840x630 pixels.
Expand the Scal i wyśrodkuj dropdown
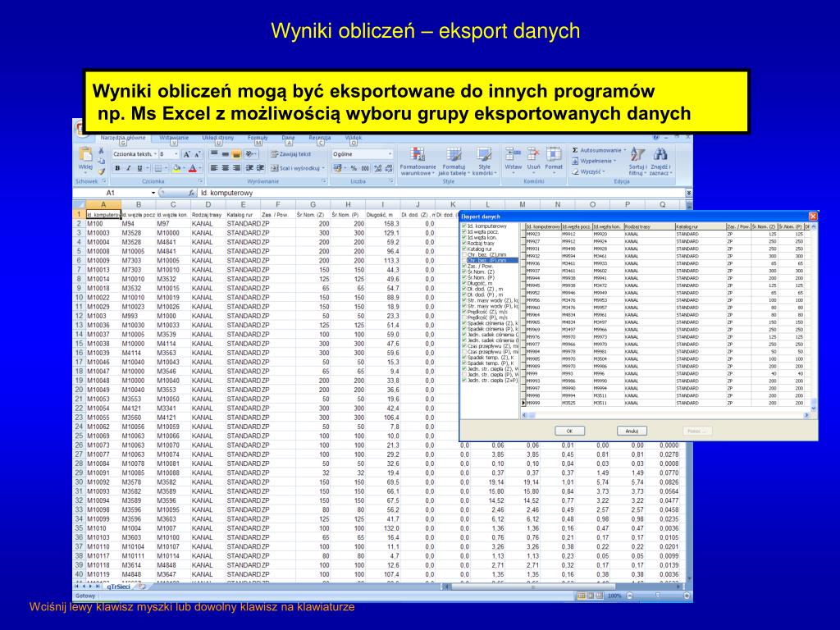point(323,168)
